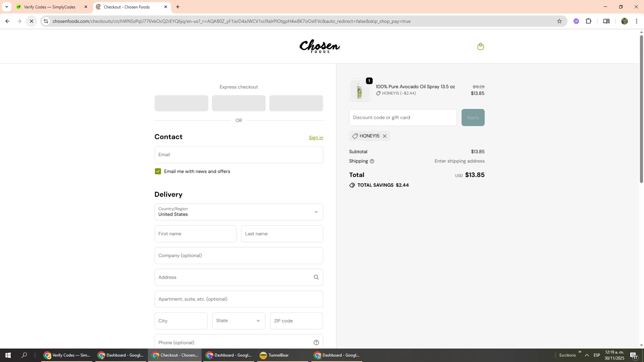This screenshot has width=644, height=362.
Task: Open the shopping bag cart icon
Action: click(x=480, y=46)
